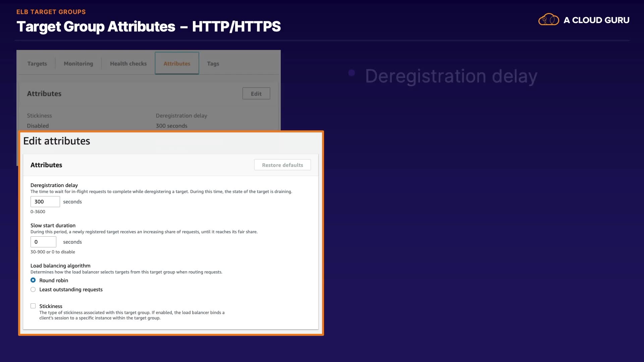Choose Least outstanding requests algorithm
Screen dimensions: 644x362
tap(33, 290)
